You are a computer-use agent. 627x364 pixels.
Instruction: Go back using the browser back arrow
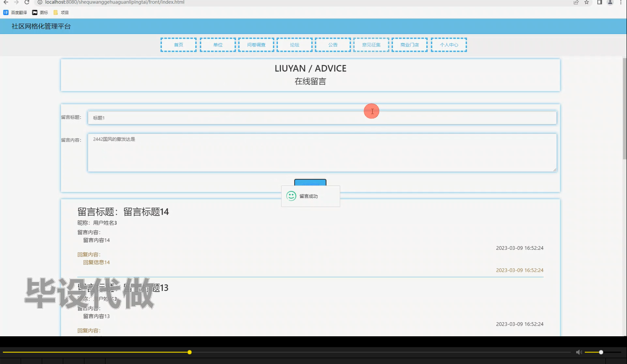[6, 2]
